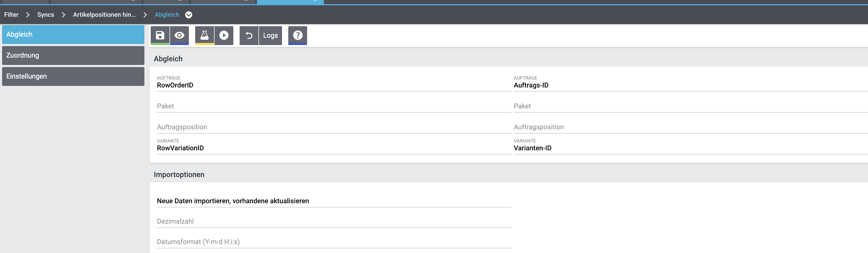Click the eye preview icon
868x253 pixels.
179,35
